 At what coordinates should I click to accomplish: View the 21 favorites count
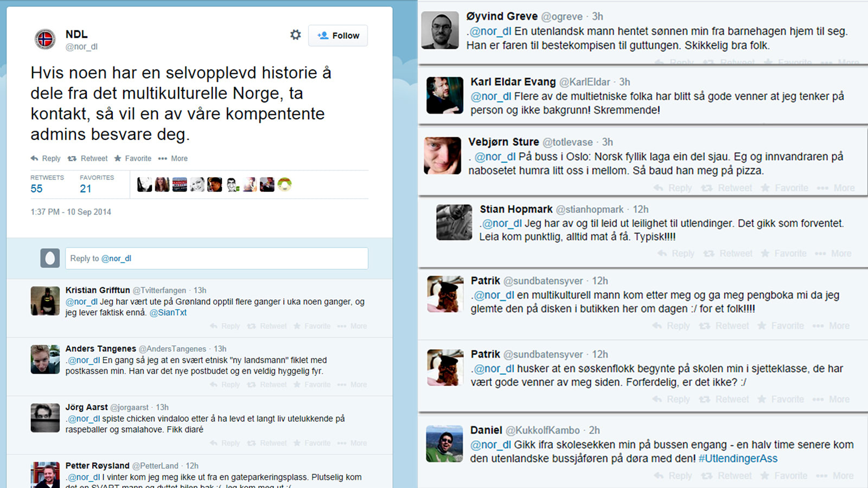(86, 189)
